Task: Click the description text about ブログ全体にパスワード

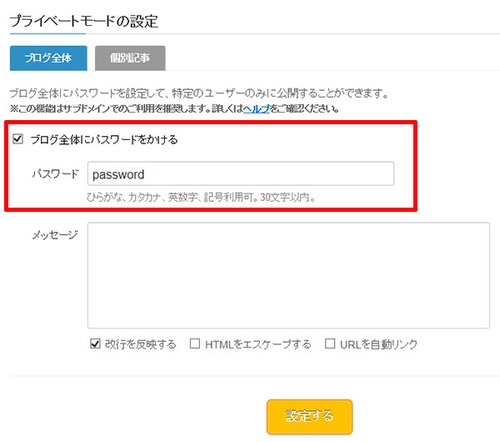Action: tap(199, 93)
